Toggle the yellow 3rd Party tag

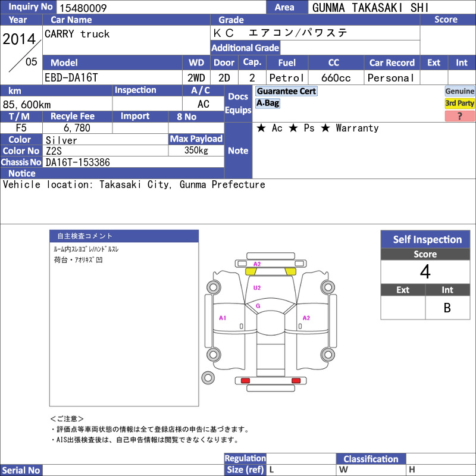[459, 103]
